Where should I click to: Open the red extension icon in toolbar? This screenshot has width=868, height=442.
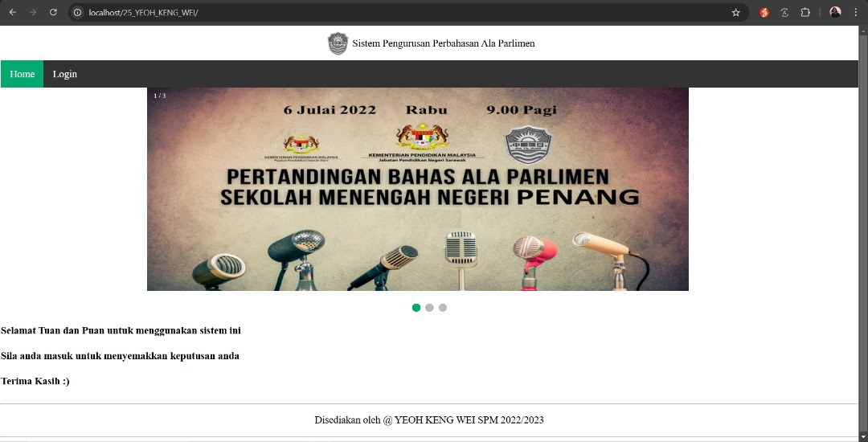764,12
